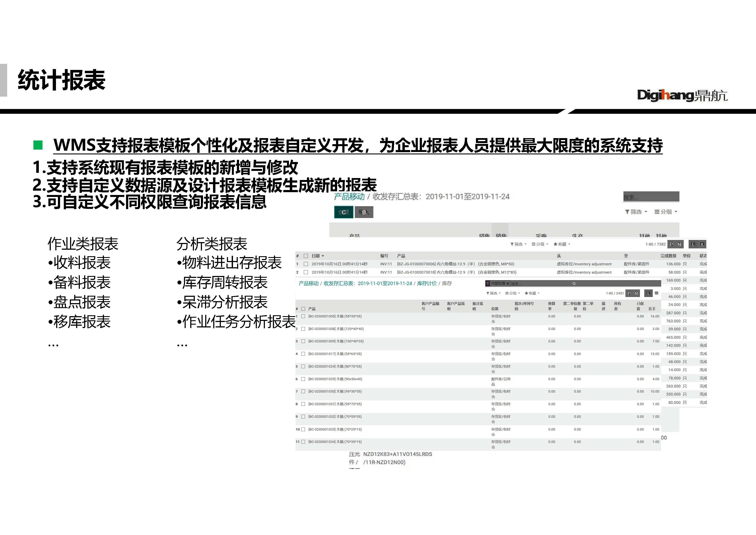Screen dimensions: 756x535
Task: Open 筛选 dropdown in the 库存 window
Action: [493, 293]
